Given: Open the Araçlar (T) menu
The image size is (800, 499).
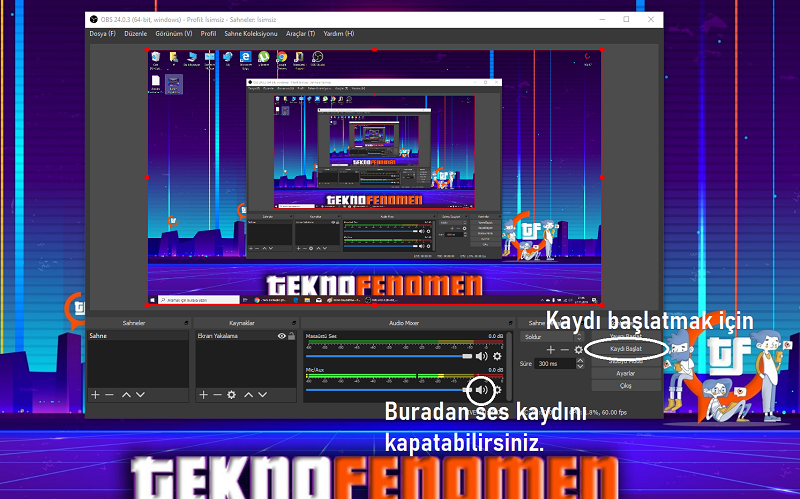Looking at the screenshot, I should 301,34.
